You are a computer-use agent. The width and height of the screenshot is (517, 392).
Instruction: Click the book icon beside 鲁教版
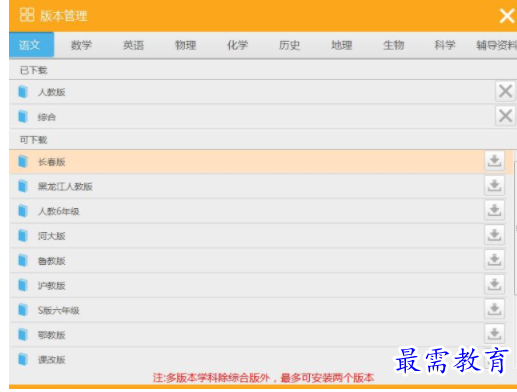(x=23, y=261)
